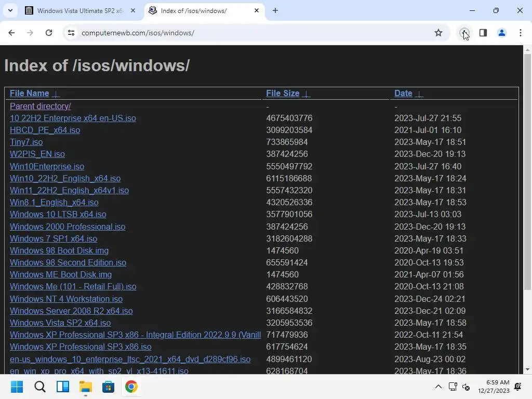Viewport: 532px width, 399px height.
Task: Open the Parent directory link
Action: click(x=41, y=106)
